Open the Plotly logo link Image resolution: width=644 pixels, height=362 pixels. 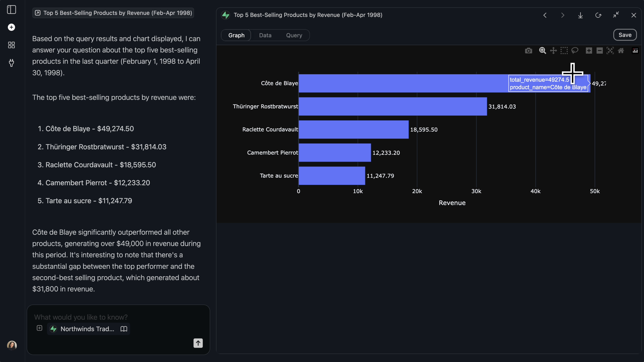pyautogui.click(x=635, y=51)
